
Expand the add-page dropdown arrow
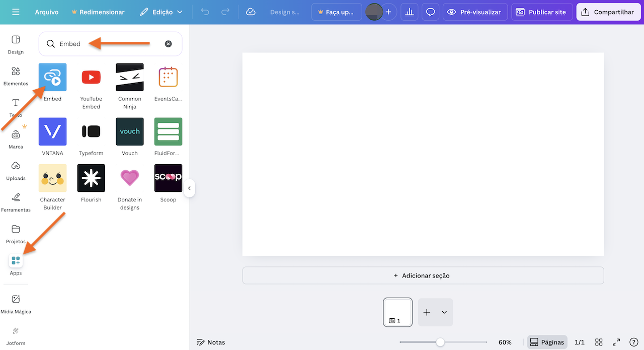point(444,312)
